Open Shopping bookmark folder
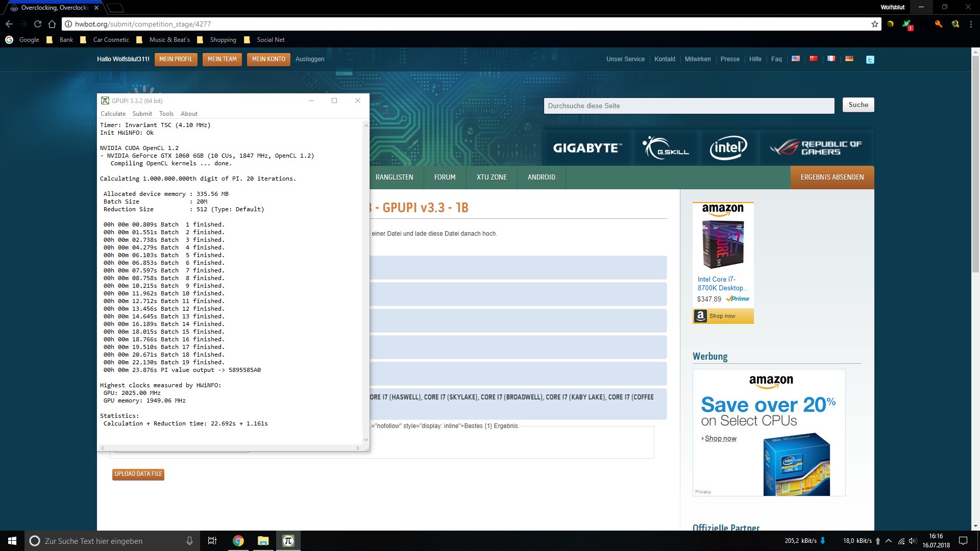 (x=217, y=40)
